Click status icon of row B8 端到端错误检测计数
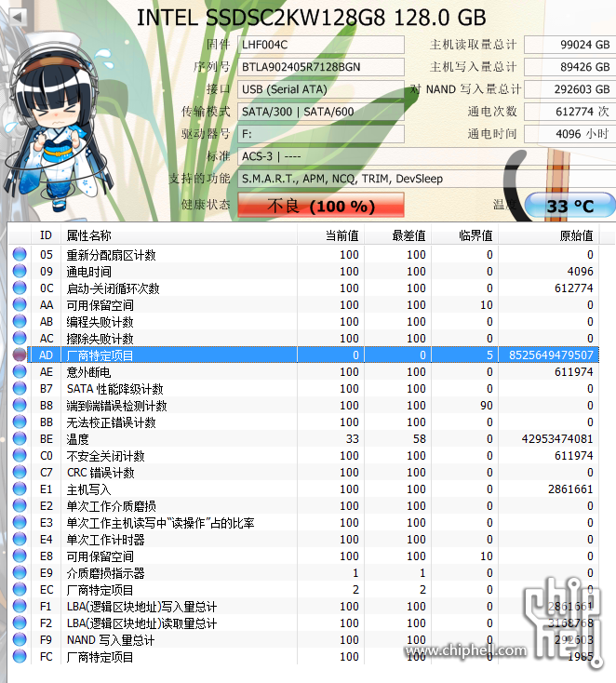Screen dimensions: 616x683 tap(20, 405)
